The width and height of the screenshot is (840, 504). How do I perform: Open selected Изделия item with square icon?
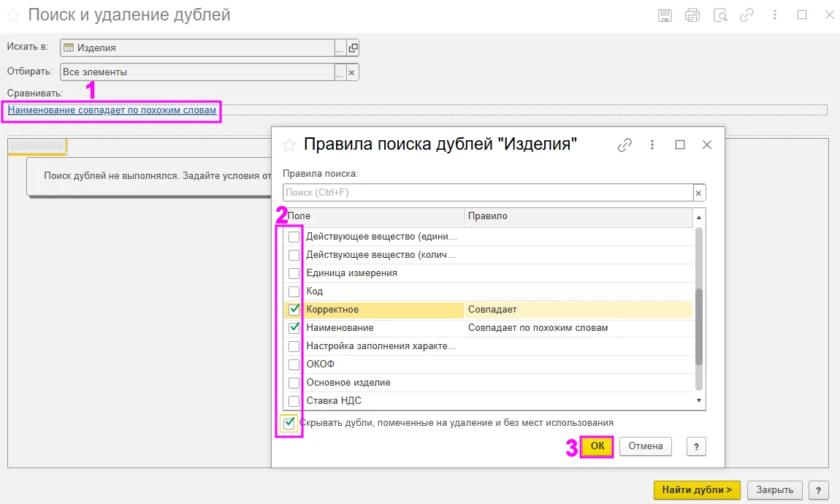[x=353, y=47]
